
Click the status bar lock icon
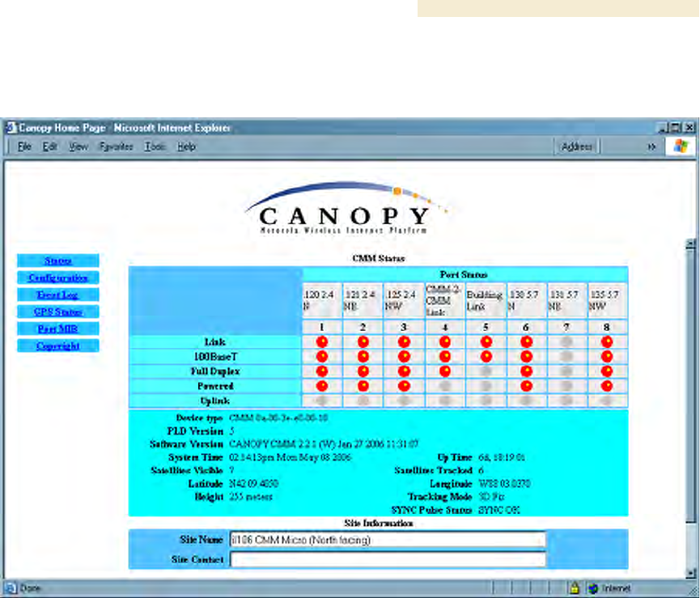(x=575, y=588)
